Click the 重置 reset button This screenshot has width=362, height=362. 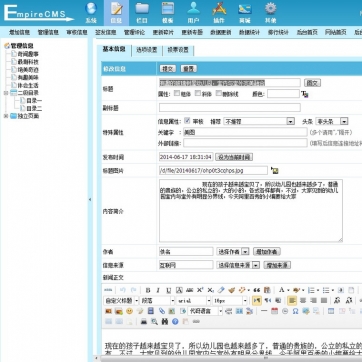coord(189,69)
